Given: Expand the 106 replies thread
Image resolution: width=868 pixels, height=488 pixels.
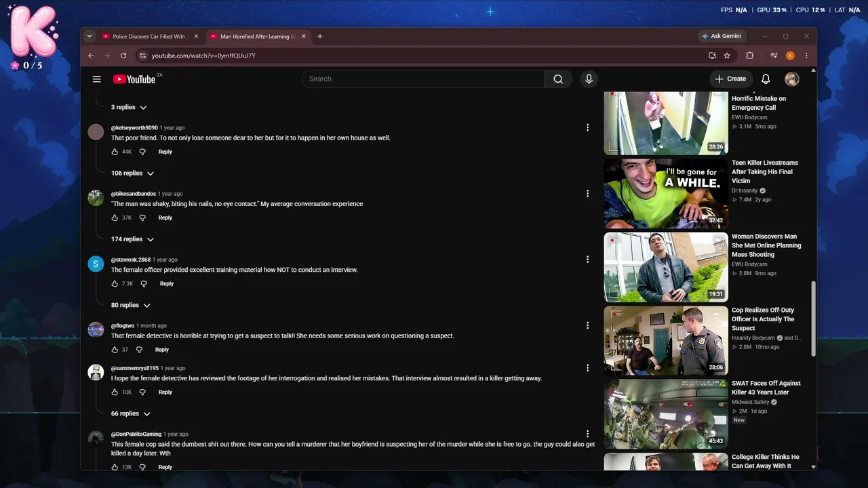Looking at the screenshot, I should 133,174.
